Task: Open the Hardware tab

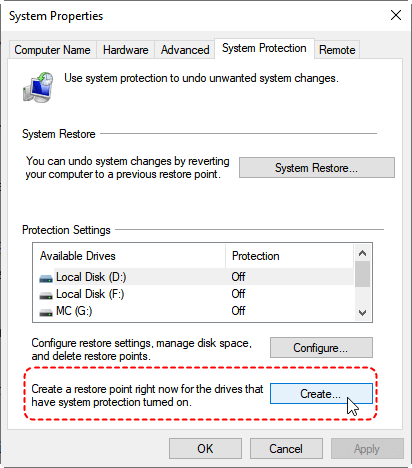Action: [x=126, y=50]
